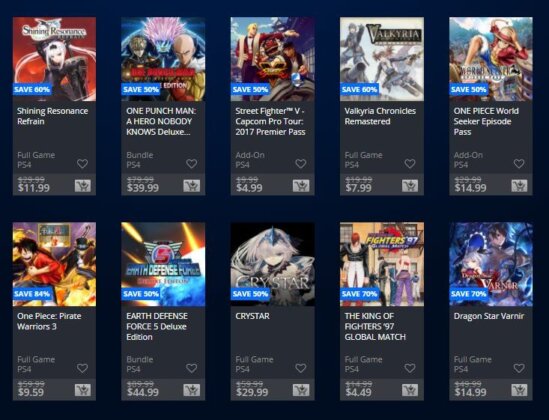Open the Valkyria Chronicles Remastered title link
Viewport: 549px width, 420px height.
tap(380, 116)
